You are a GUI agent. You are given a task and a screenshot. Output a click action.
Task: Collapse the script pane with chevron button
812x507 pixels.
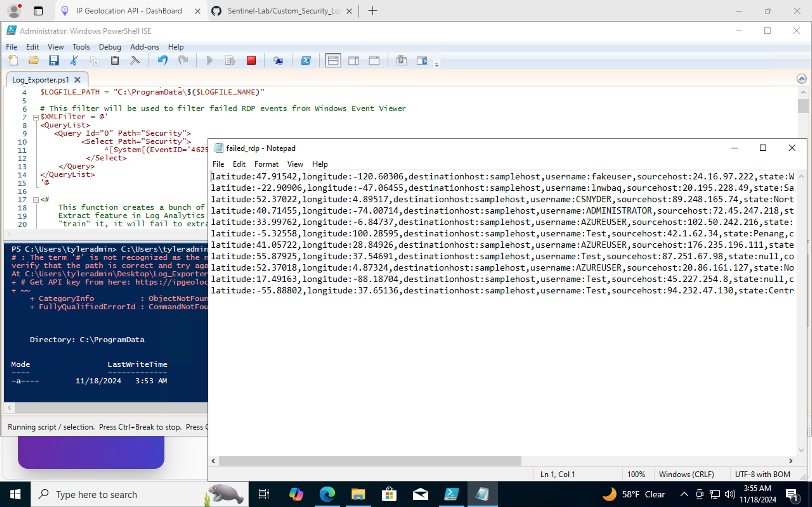tap(801, 79)
